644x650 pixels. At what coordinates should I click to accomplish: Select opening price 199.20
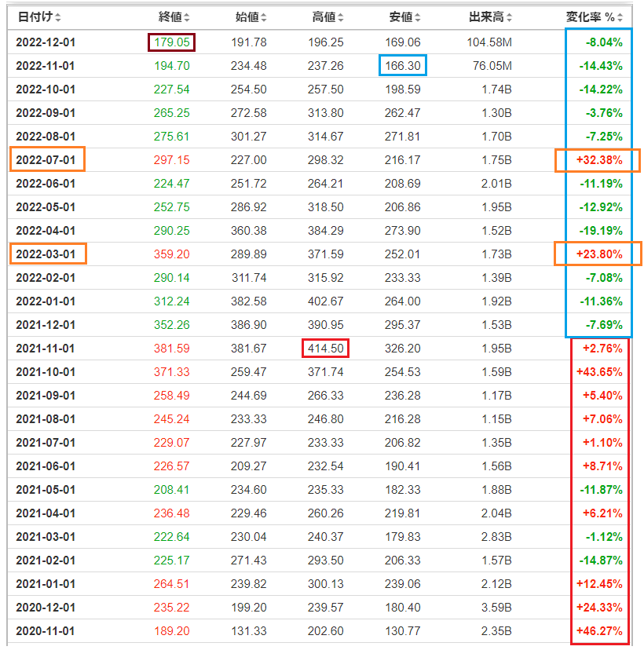tap(249, 608)
